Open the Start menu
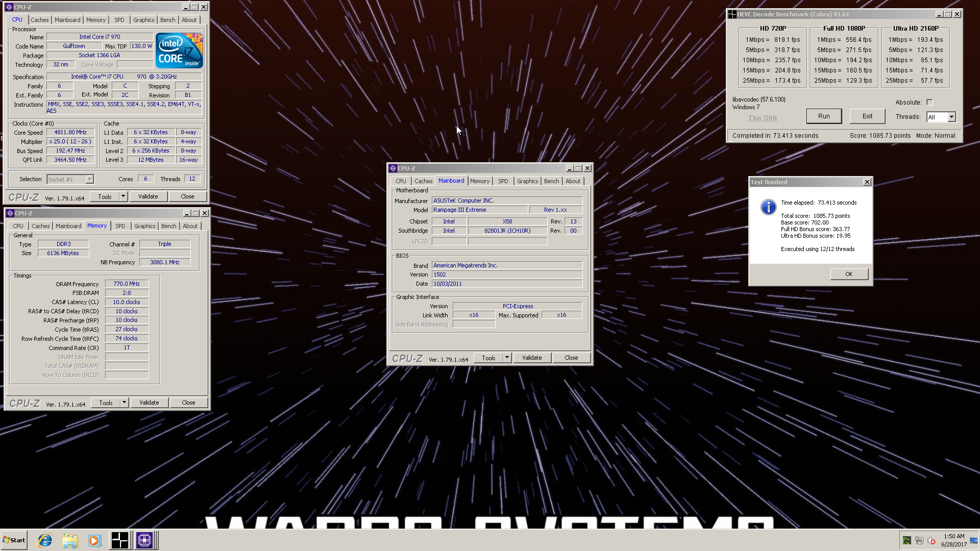Image resolution: width=980 pixels, height=551 pixels. 14,540
